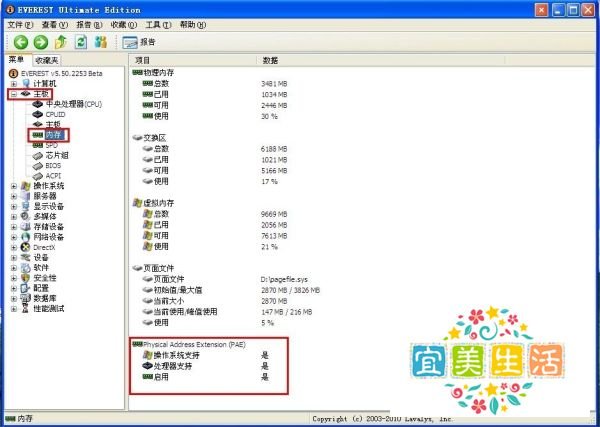Select EVEREST v5.50.2253 Beta root node

coord(61,73)
